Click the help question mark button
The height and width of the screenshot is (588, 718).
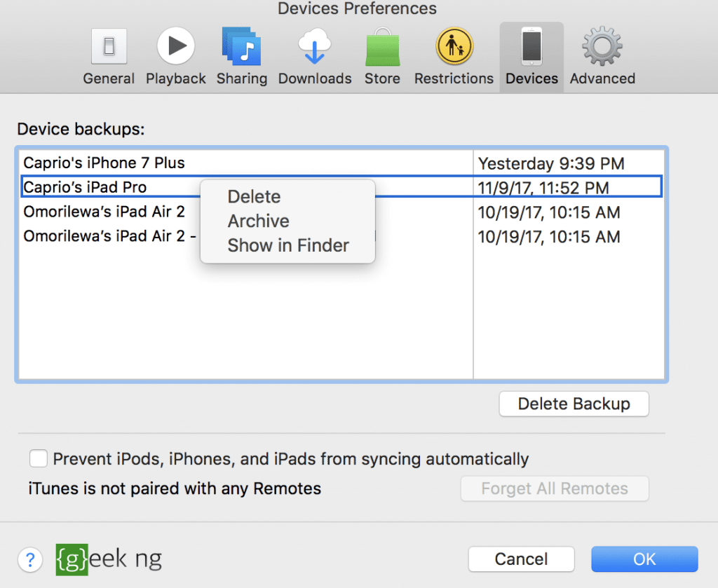point(30,559)
